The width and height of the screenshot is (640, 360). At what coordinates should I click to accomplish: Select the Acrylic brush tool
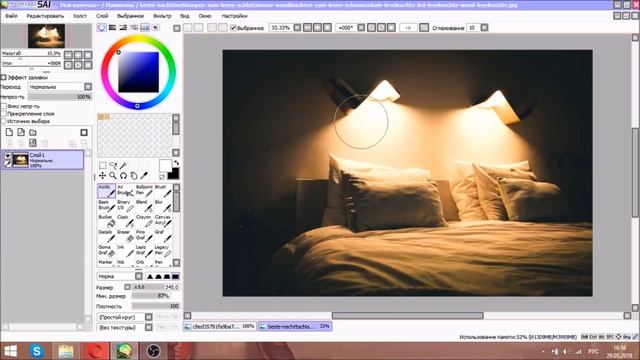[x=106, y=191]
